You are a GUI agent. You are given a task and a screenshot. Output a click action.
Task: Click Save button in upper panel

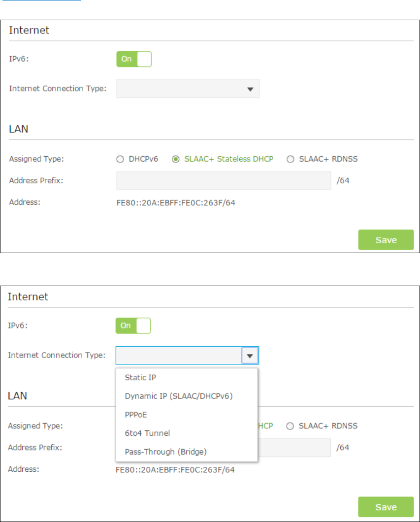pyautogui.click(x=386, y=240)
